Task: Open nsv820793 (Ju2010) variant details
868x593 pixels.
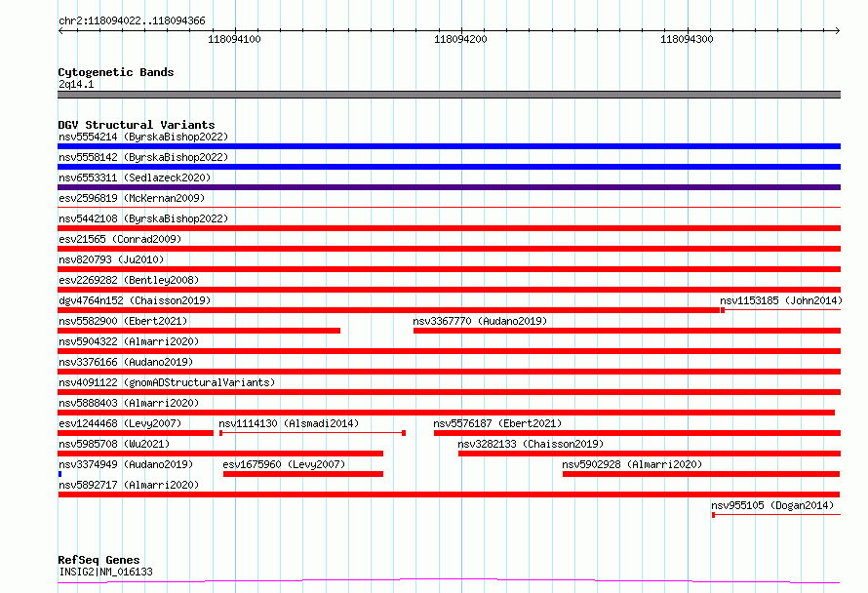Action: pos(111,259)
